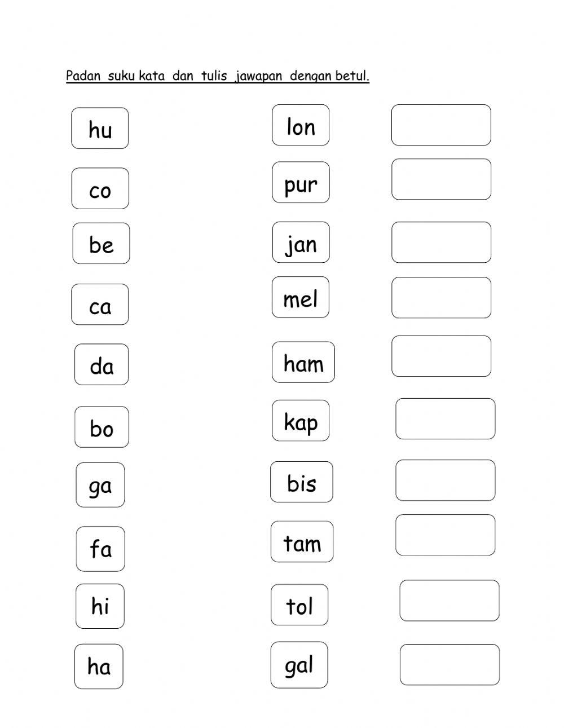Click the 'be' syllable box
564x728 pixels.
pos(101,243)
